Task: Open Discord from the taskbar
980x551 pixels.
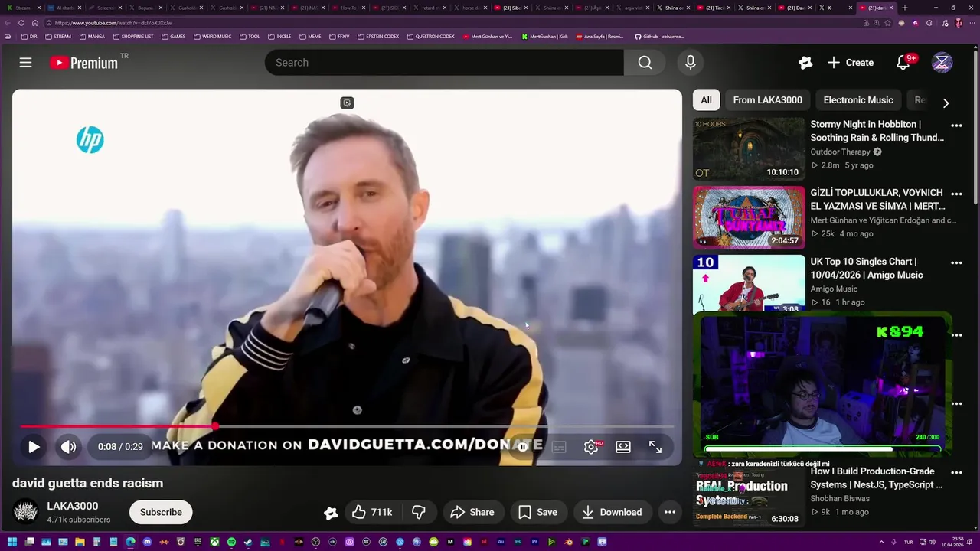Action: point(148,542)
